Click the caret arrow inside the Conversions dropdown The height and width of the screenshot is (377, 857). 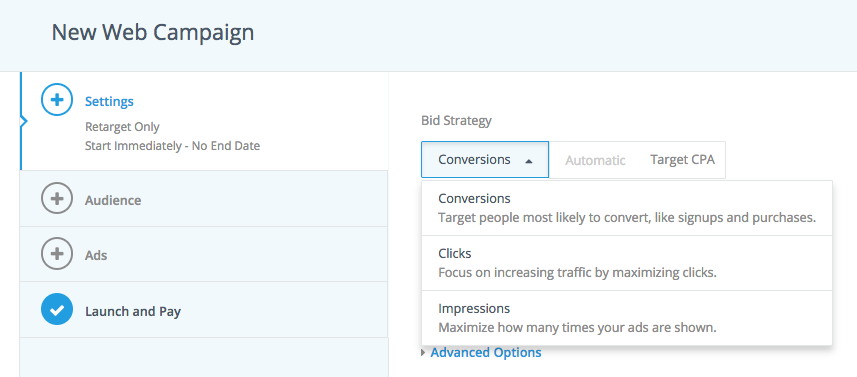pyautogui.click(x=529, y=161)
